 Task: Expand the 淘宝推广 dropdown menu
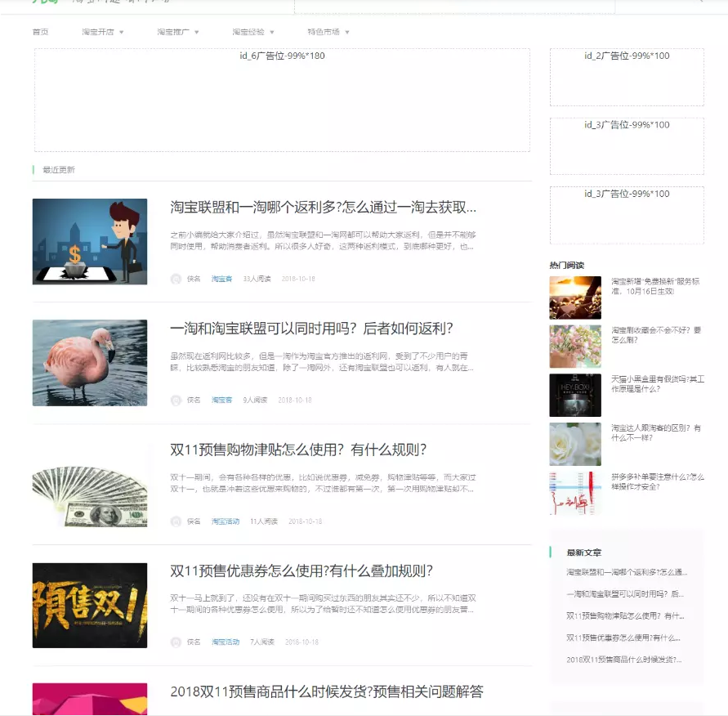pyautogui.click(x=178, y=32)
